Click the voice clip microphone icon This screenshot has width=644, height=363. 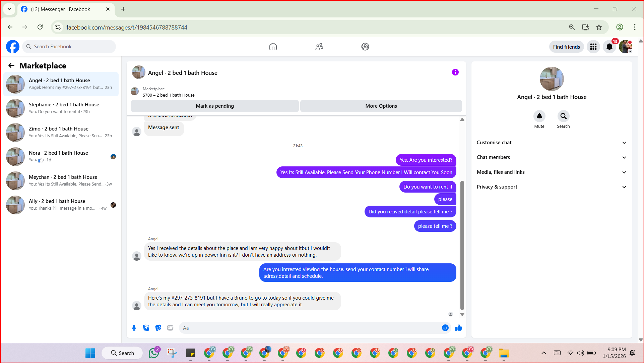(x=134, y=328)
